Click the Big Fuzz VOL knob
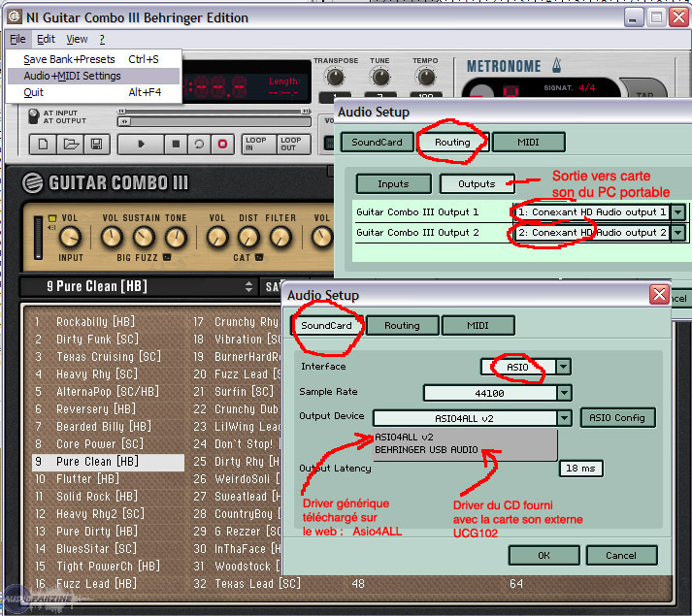 point(112,237)
